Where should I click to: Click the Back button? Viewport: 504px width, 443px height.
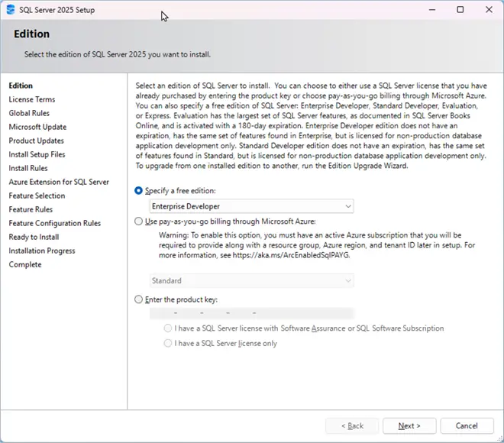pos(352,426)
